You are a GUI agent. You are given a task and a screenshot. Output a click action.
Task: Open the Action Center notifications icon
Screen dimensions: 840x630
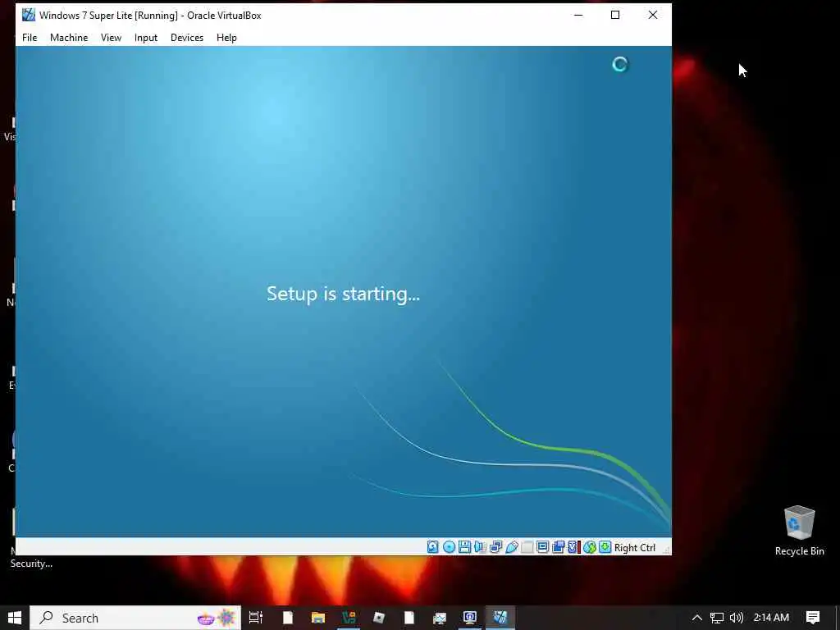[813, 618]
